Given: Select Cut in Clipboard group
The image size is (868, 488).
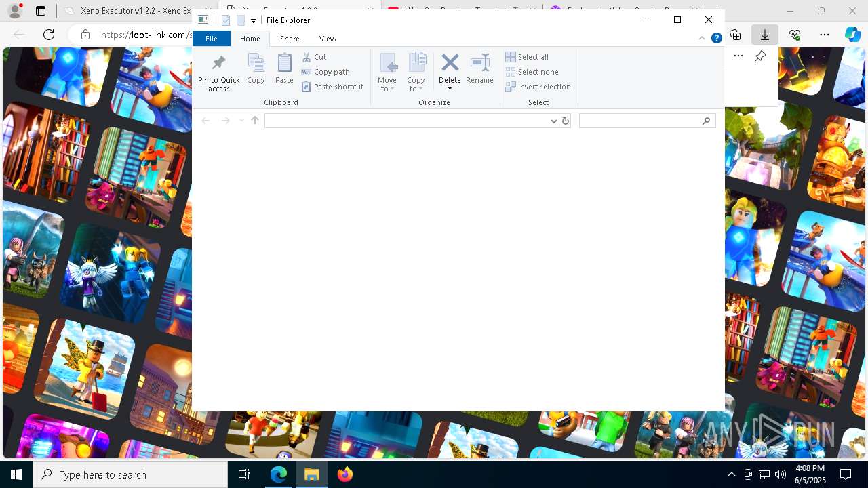Looking at the screenshot, I should coord(315,57).
